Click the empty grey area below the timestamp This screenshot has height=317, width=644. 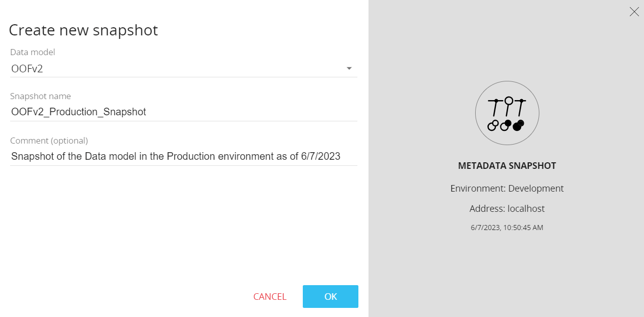tap(507, 273)
